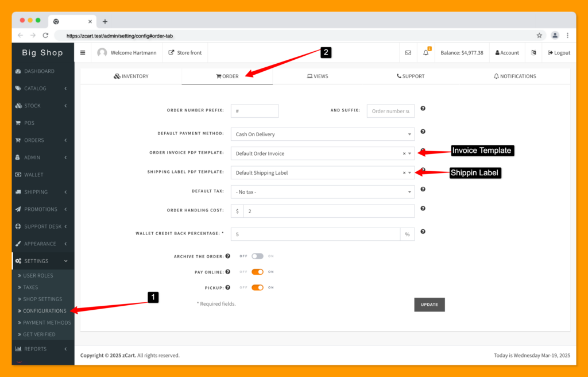588x377 pixels.
Task: Open the Notifications tab
Action: point(516,76)
